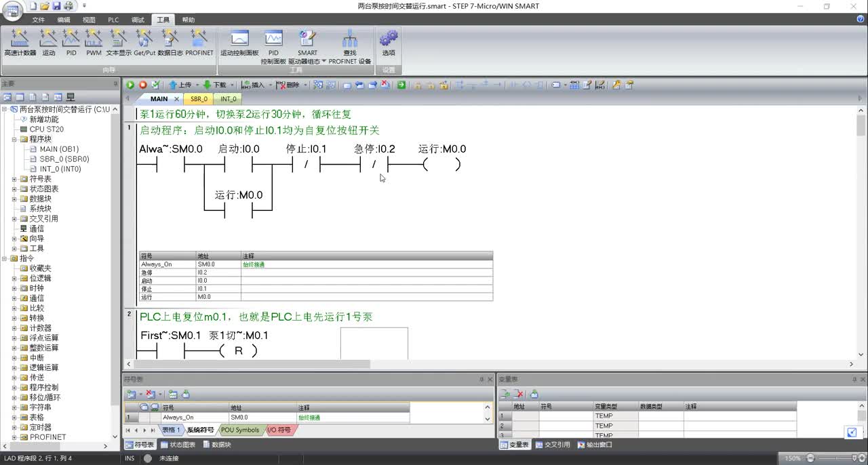Viewport: 868px width, 465px height.
Task: Open dropdown arrow next to 下载
Action: pos(232,85)
